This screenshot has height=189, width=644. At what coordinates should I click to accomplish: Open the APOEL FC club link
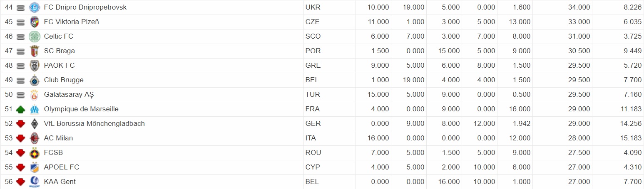pos(62,167)
